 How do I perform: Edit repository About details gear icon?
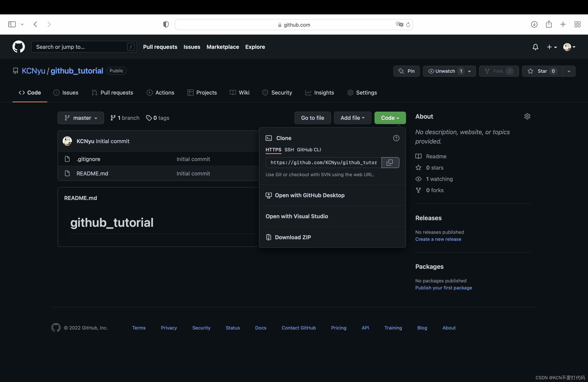pyautogui.click(x=527, y=116)
